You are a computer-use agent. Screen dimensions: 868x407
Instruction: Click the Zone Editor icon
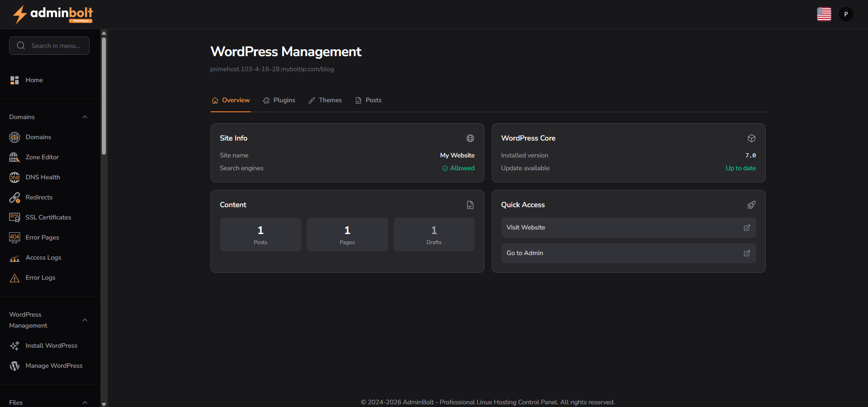click(15, 157)
